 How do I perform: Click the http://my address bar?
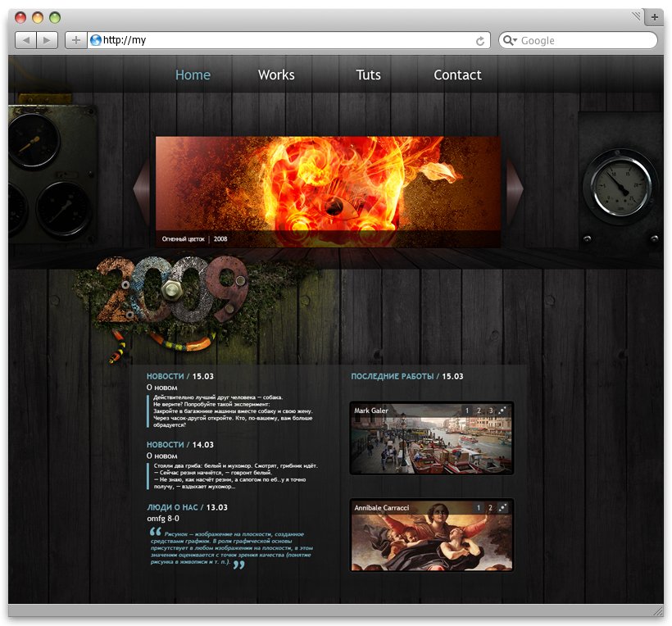288,40
